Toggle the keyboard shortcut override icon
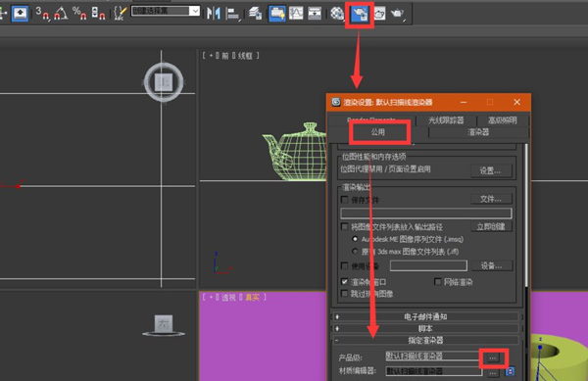 point(20,14)
